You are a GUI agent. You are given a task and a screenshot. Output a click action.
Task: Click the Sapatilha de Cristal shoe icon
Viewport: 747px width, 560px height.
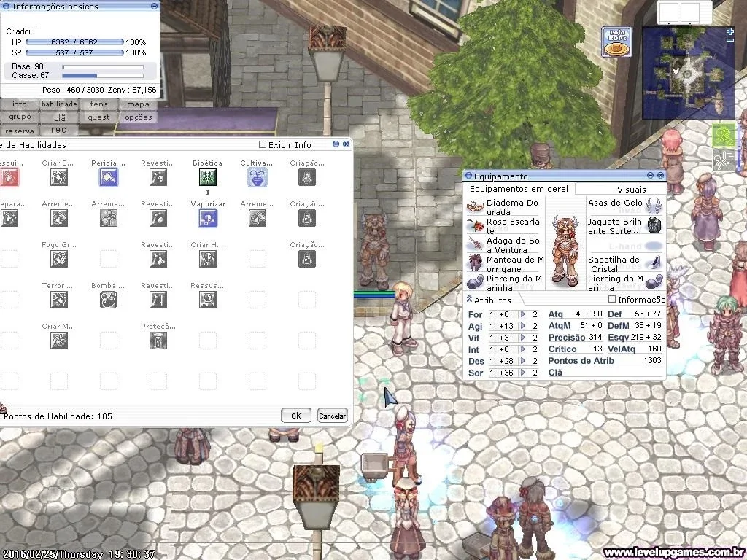click(x=654, y=262)
